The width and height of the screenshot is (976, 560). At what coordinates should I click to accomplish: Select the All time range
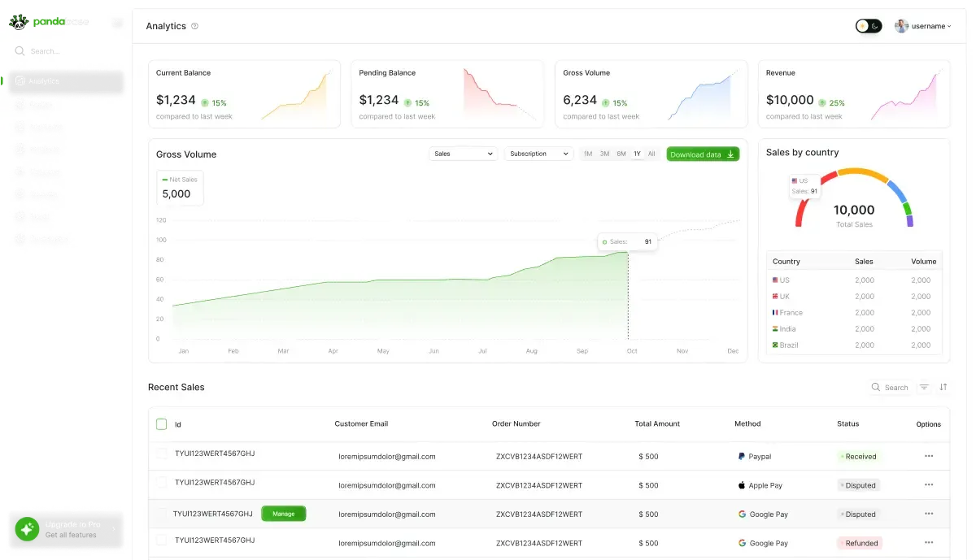pos(651,154)
